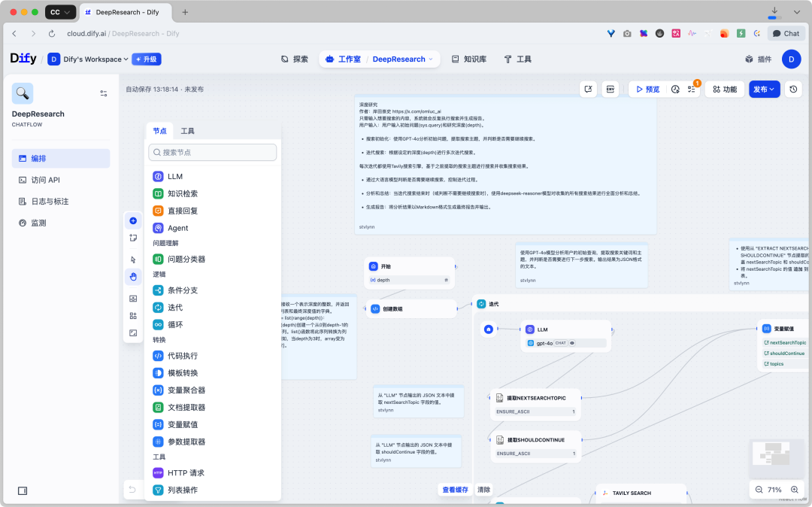Open run history clock icon
The height and width of the screenshot is (507, 812).
(675, 89)
